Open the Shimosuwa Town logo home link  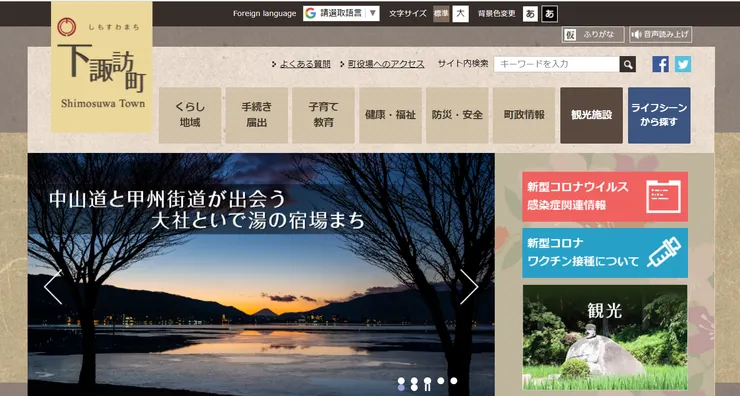(x=102, y=67)
